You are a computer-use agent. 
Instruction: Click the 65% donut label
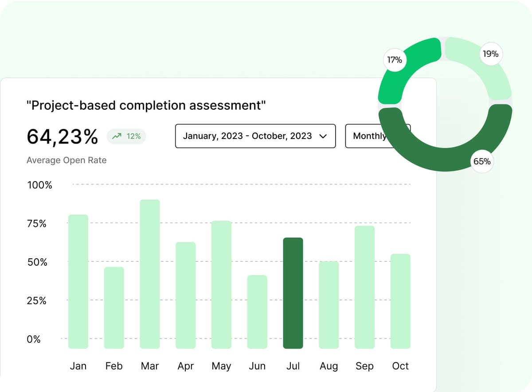pos(482,162)
